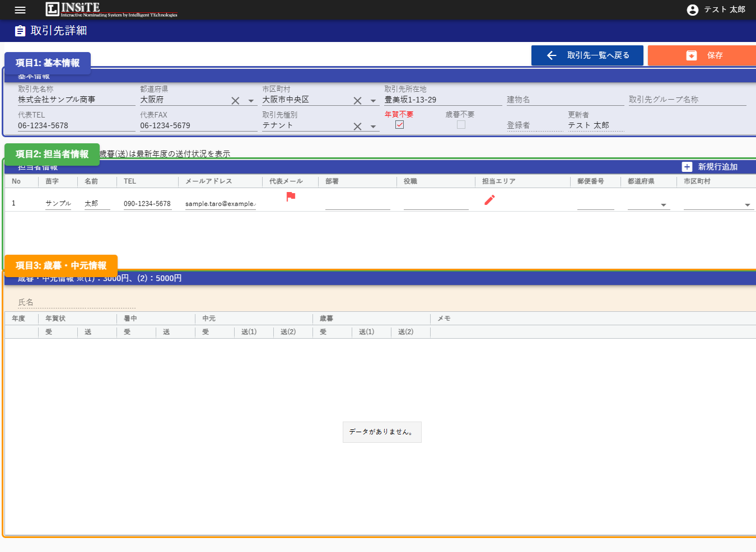Click the pencil edit icon for 担当エリア
The height and width of the screenshot is (552, 756).
(x=489, y=200)
